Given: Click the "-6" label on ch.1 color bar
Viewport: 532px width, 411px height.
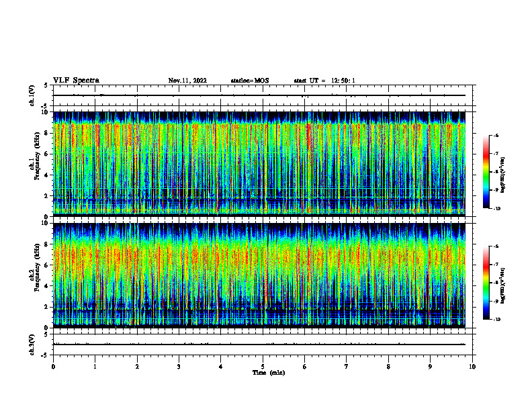Looking at the screenshot, I should 496,136.
